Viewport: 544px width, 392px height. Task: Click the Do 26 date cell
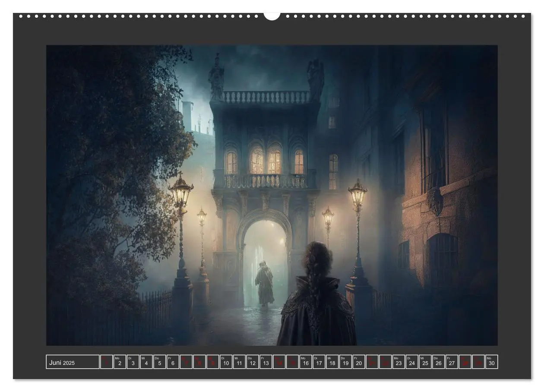coord(439,362)
